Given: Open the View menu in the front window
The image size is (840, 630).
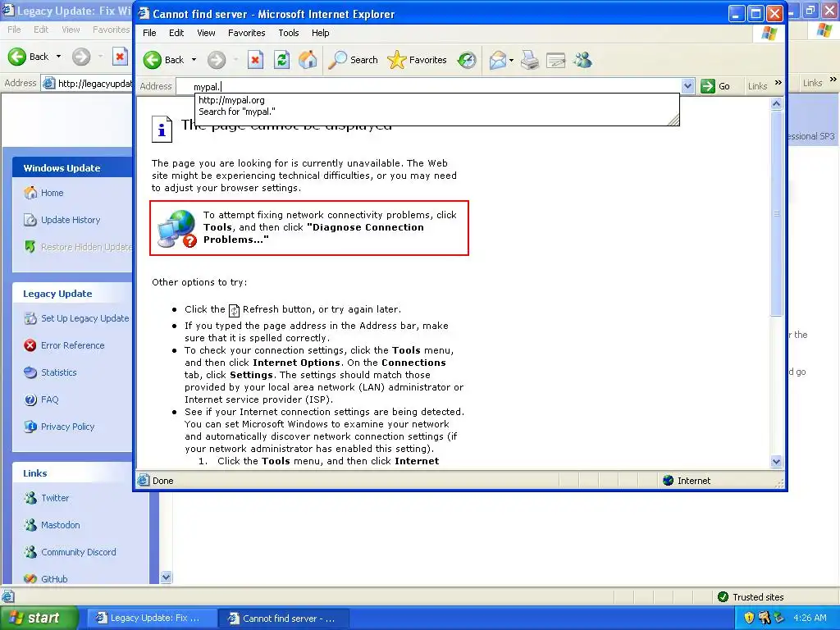Looking at the screenshot, I should [x=206, y=33].
